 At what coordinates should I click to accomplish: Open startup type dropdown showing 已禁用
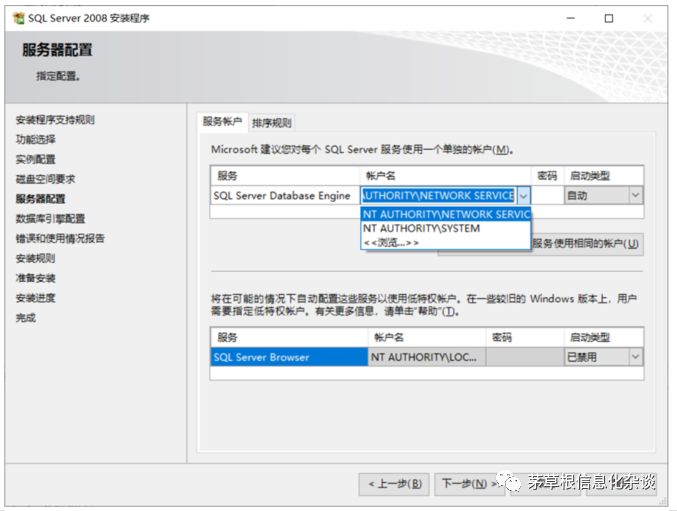pyautogui.click(x=635, y=357)
